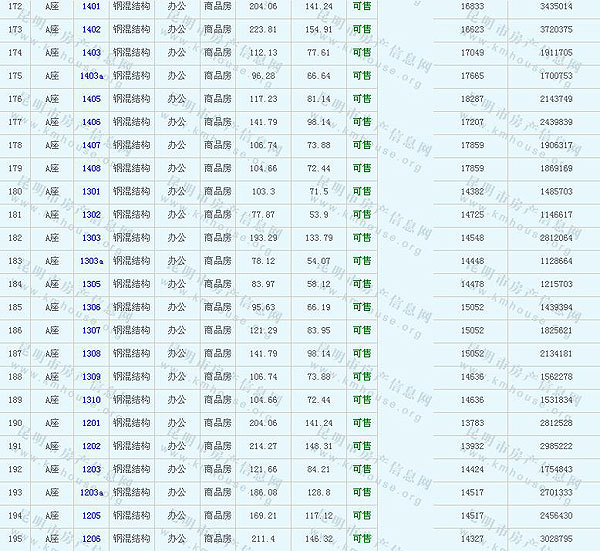The width and height of the screenshot is (600, 551).
Task: Open room 1308 link
Action: (x=91, y=353)
